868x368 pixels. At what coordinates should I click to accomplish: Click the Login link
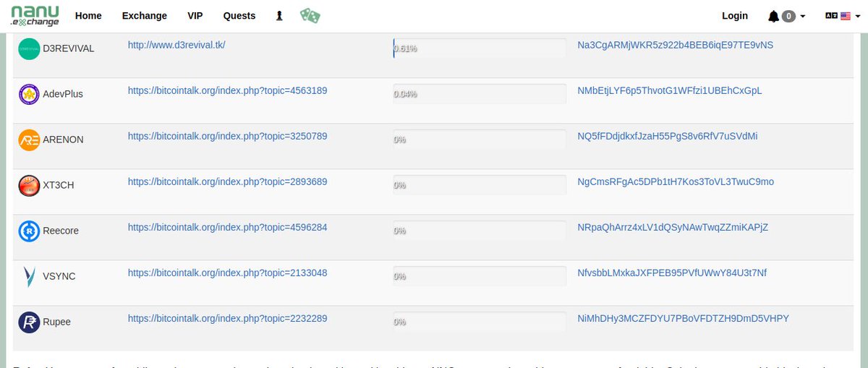[735, 16]
